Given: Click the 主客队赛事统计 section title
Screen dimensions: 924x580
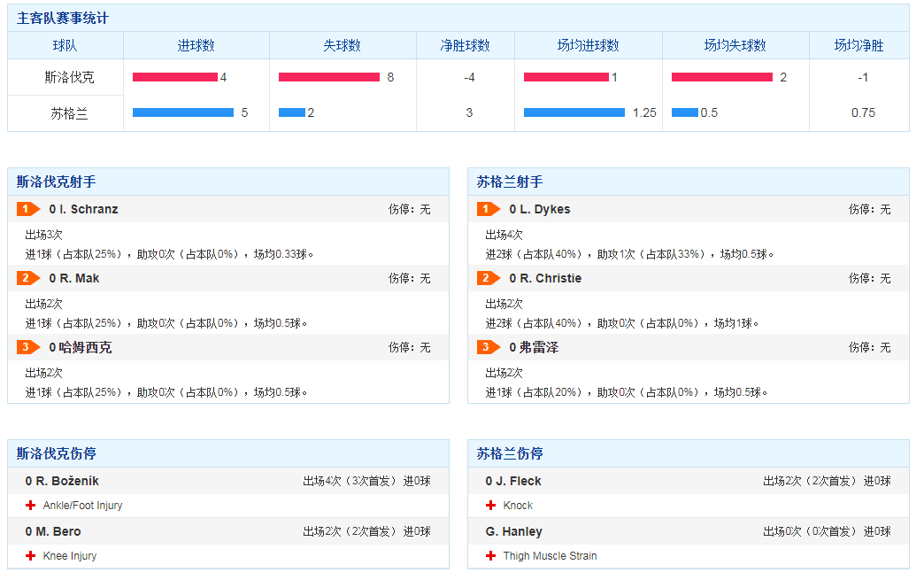Looking at the screenshot, I should click(x=63, y=18).
